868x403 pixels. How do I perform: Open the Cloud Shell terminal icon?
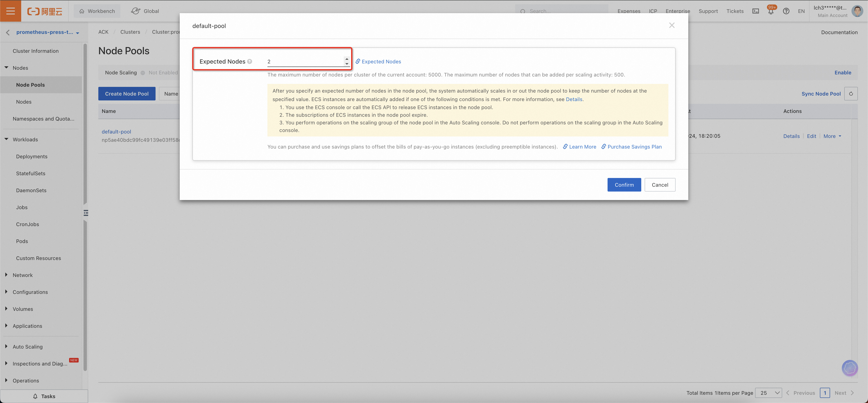756,11
